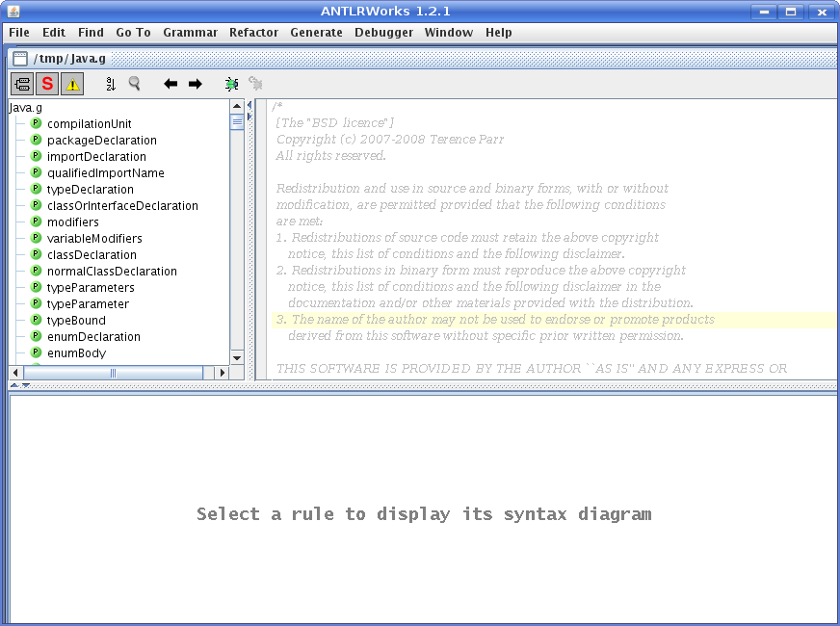Select the /tmp/Java.g document tab

click(72, 59)
